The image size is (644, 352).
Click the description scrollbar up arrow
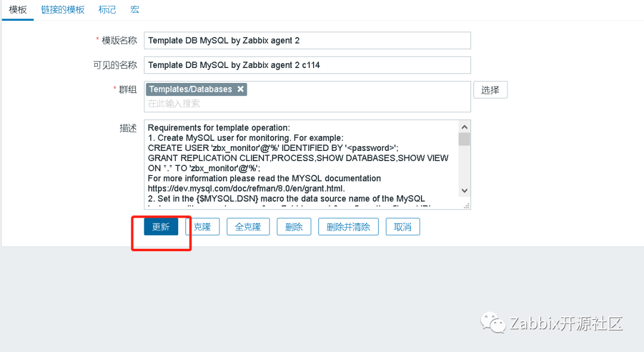point(465,127)
